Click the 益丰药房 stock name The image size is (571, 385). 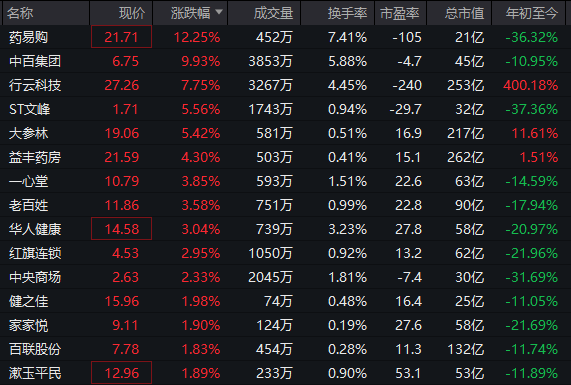click(x=35, y=157)
